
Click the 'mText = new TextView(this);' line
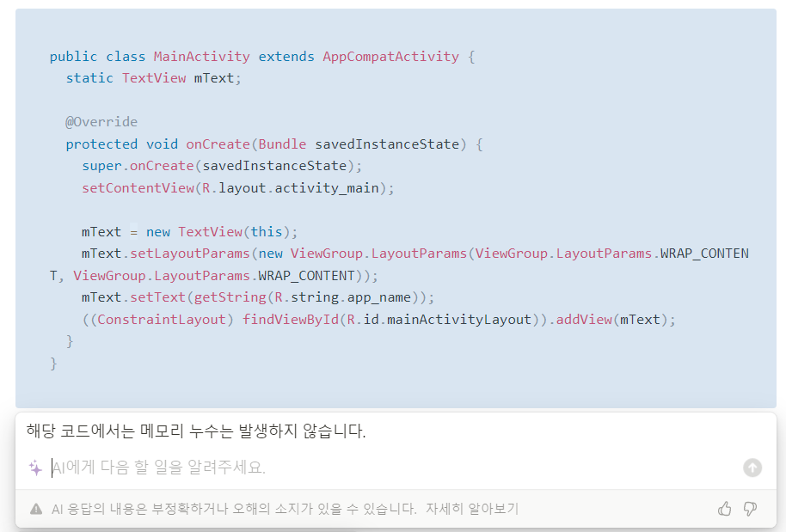click(189, 232)
